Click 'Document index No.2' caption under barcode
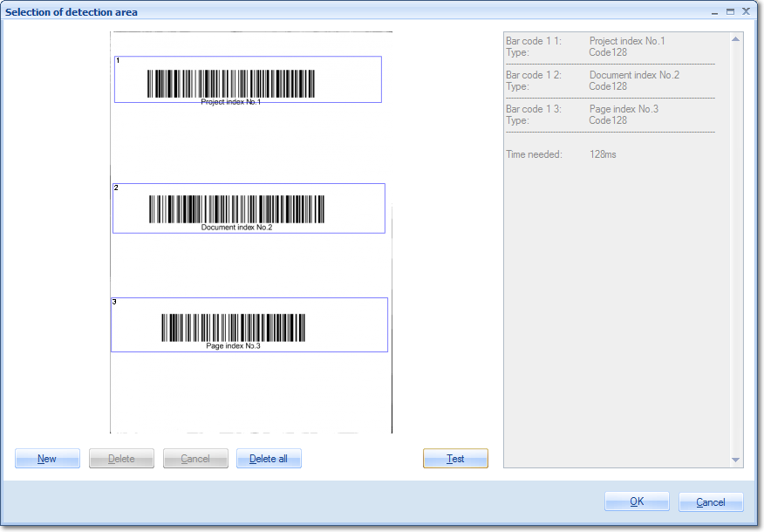The width and height of the screenshot is (764, 532). point(237,228)
